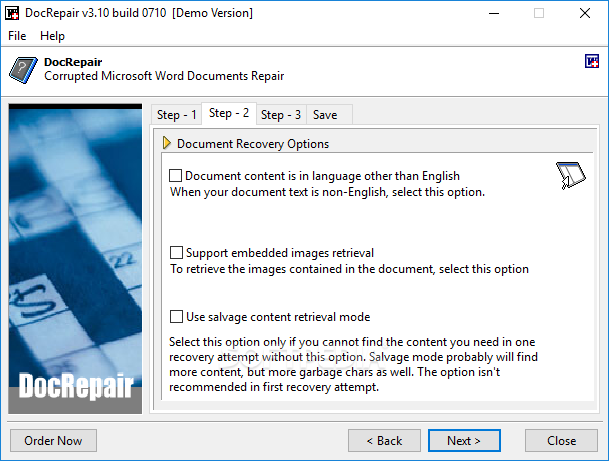
Task: Click the DocRepair title bar app icon
Action: tap(12, 13)
